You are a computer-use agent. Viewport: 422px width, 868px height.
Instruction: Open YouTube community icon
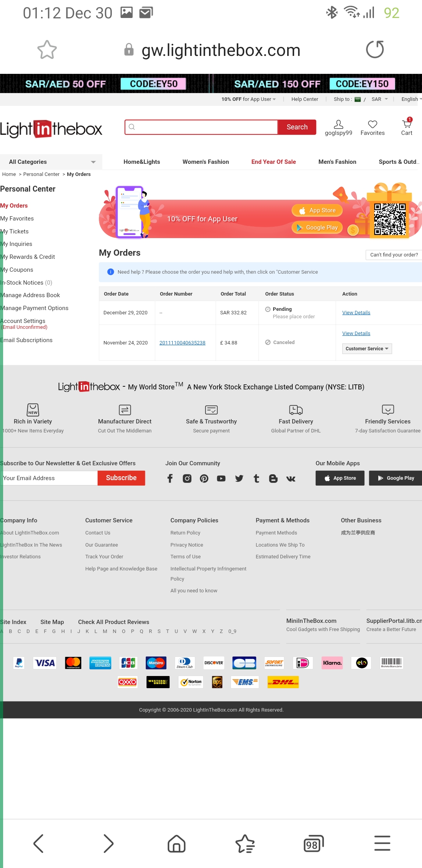pos(221,479)
